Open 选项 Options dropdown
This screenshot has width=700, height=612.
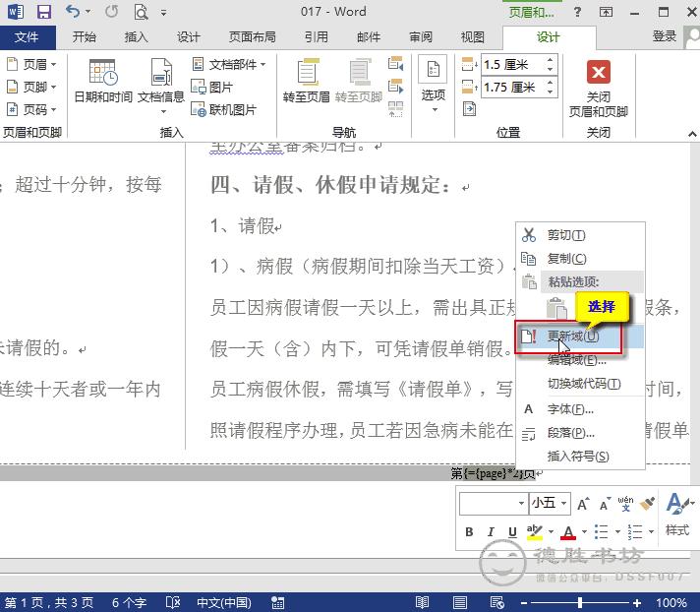(433, 85)
